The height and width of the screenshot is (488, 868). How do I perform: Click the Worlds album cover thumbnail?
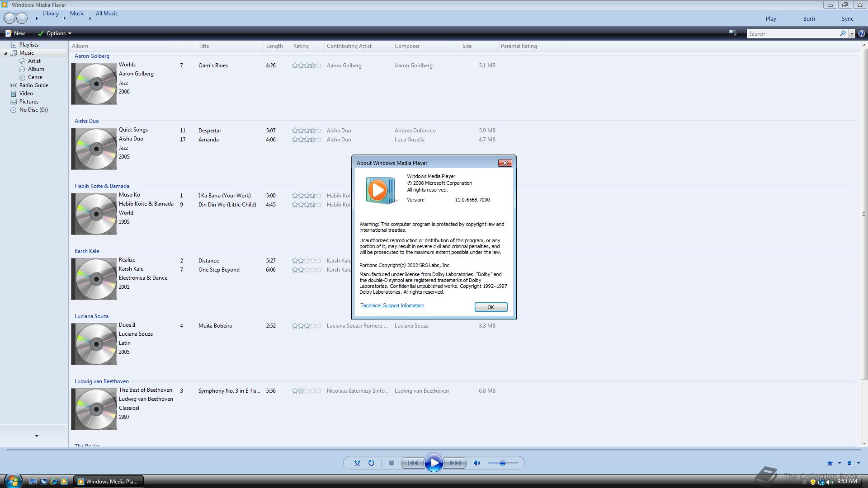point(94,84)
